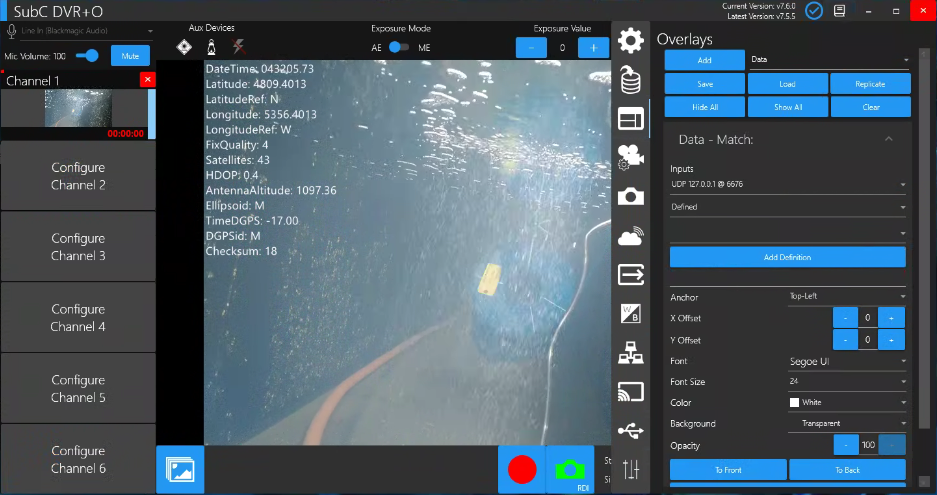Viewport: 937px width, 495px height.
Task: Toggle Exposure Mode between AE and ME
Action: tap(399, 47)
